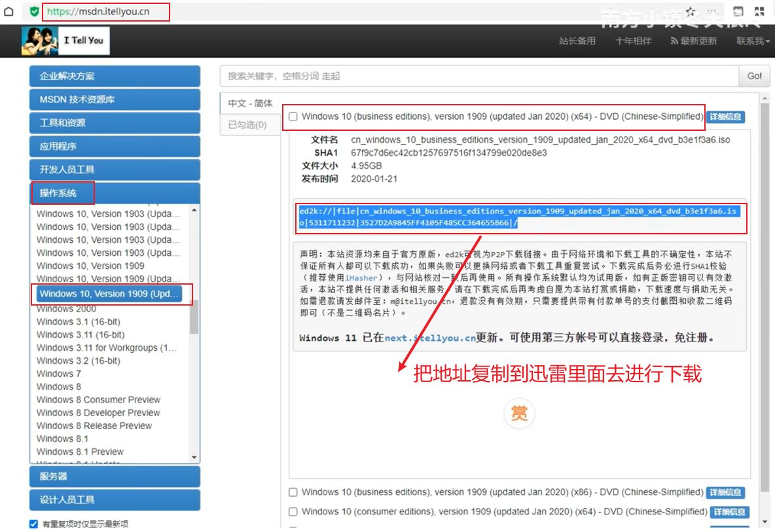This screenshot has width=775, height=532.
Task: Check the Windows 10 business x64 checkbox
Action: [x=293, y=116]
